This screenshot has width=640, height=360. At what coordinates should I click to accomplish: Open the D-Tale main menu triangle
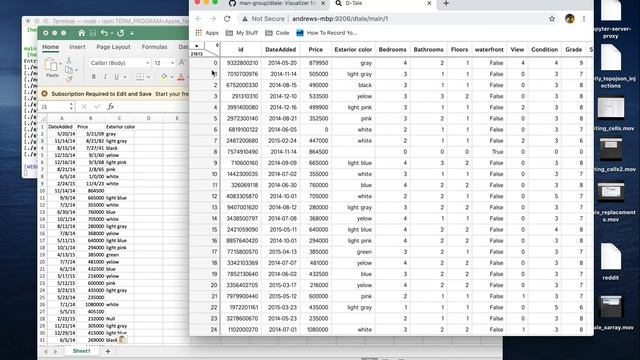coord(197,46)
